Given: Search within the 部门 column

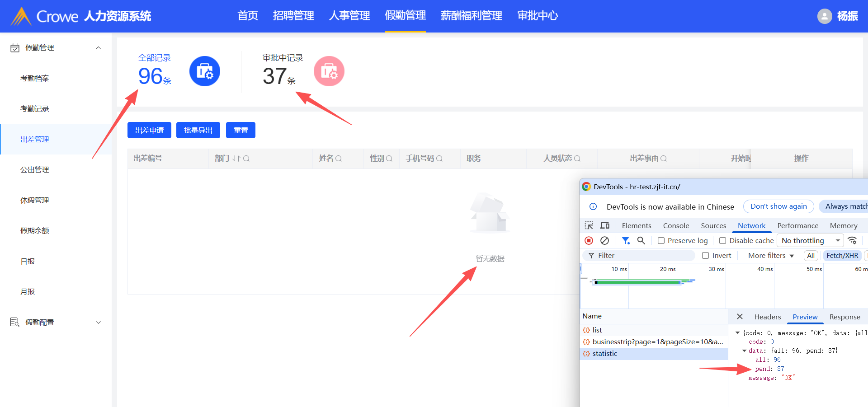Looking at the screenshot, I should 246,159.
